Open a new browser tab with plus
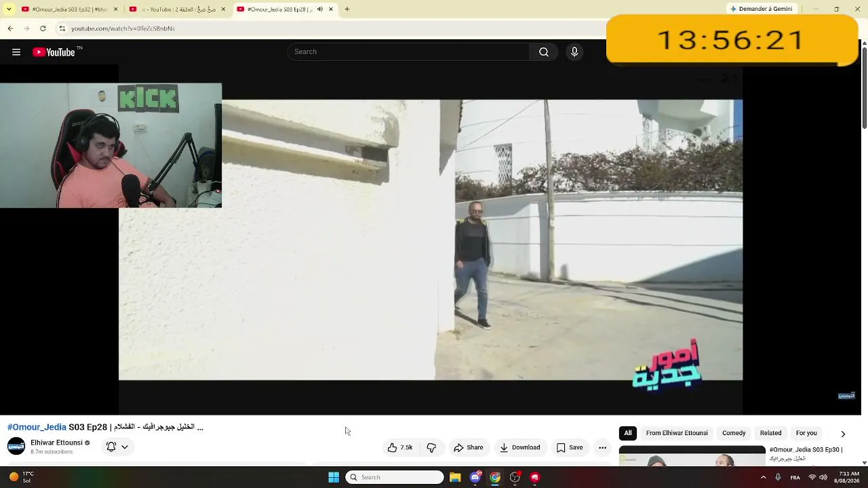 click(347, 9)
